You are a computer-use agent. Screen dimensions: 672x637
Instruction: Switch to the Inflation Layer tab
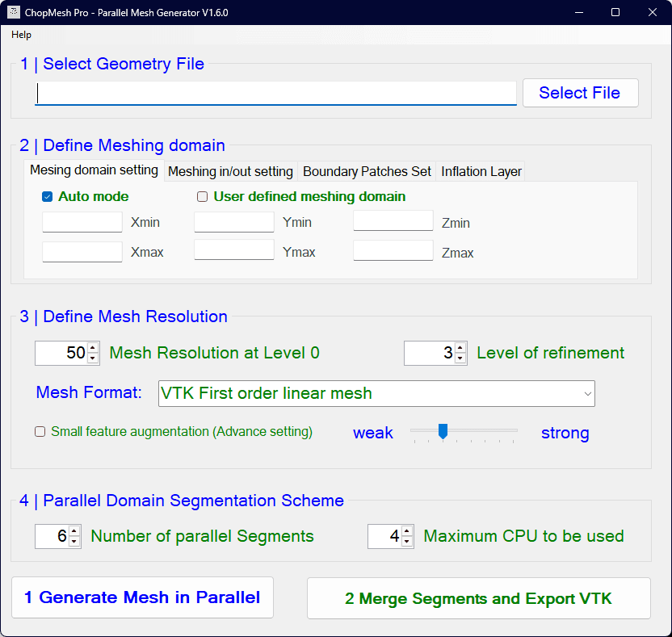(x=481, y=171)
